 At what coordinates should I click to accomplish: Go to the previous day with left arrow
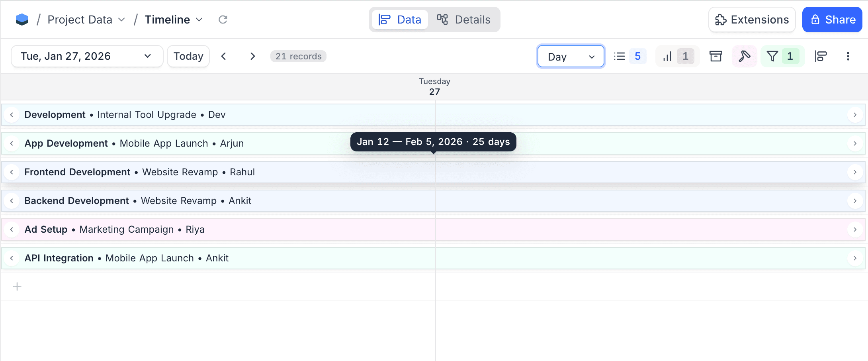coord(224,56)
